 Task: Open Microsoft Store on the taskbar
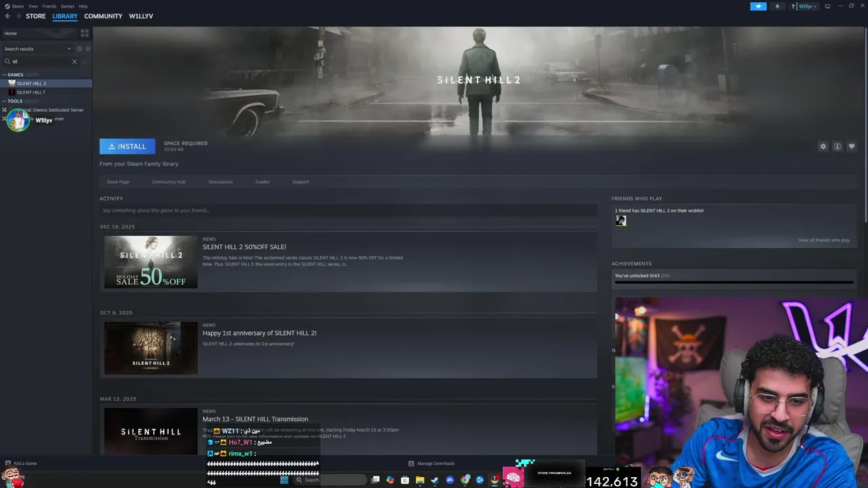click(405, 480)
